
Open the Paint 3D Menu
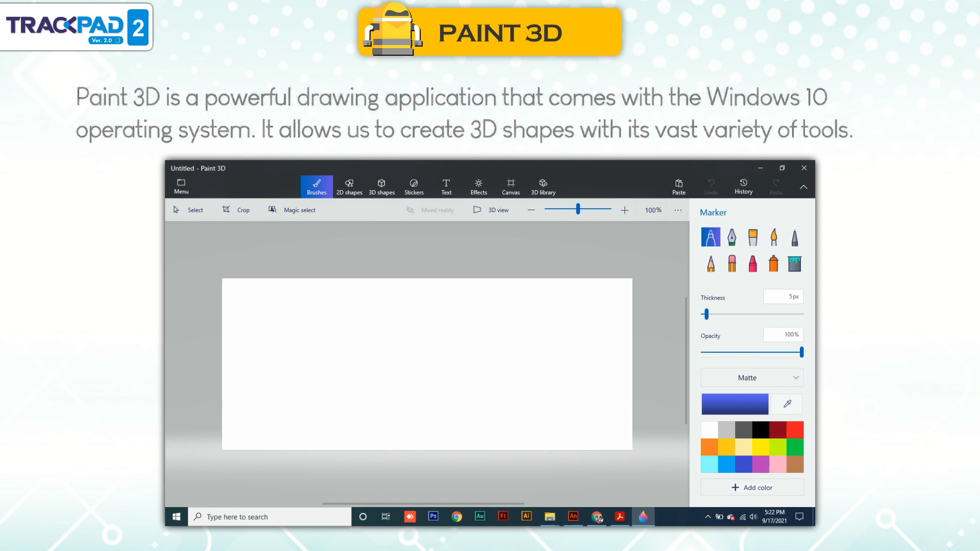(x=181, y=186)
